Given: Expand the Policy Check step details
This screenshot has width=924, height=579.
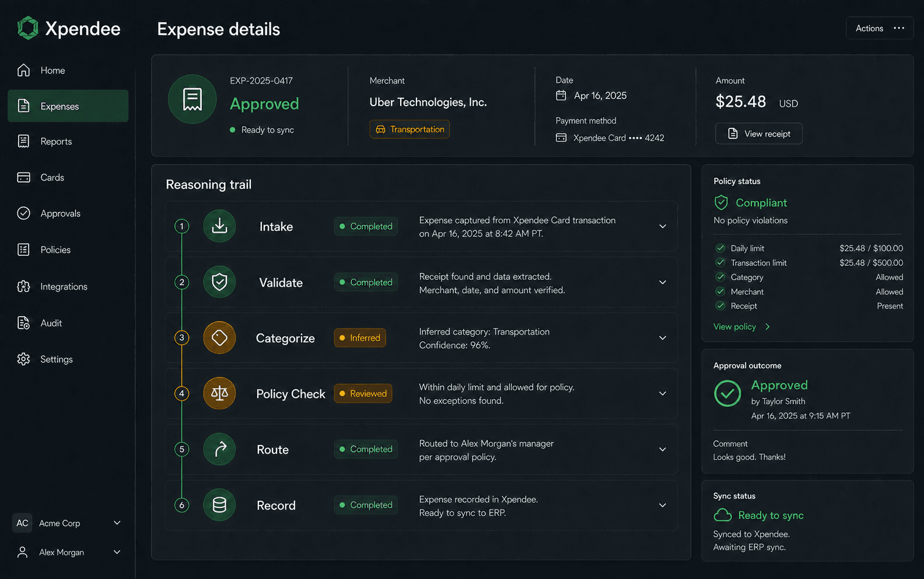Looking at the screenshot, I should tap(663, 394).
